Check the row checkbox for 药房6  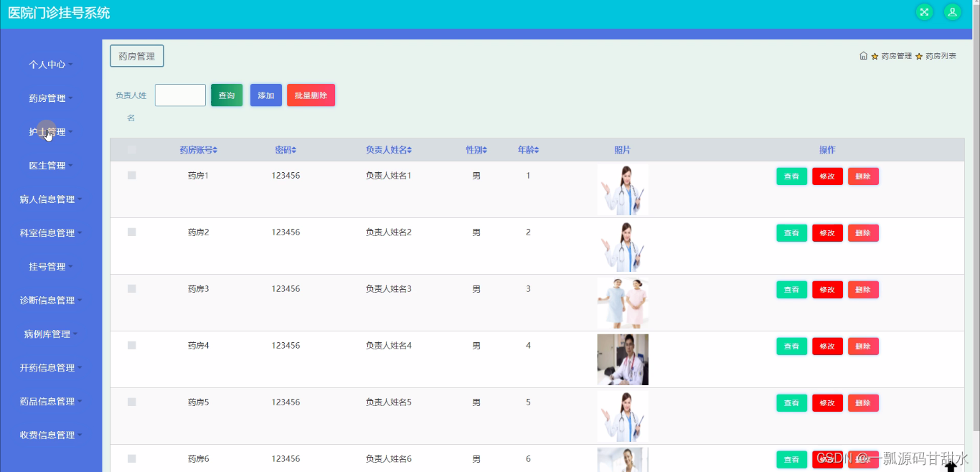coord(132,458)
